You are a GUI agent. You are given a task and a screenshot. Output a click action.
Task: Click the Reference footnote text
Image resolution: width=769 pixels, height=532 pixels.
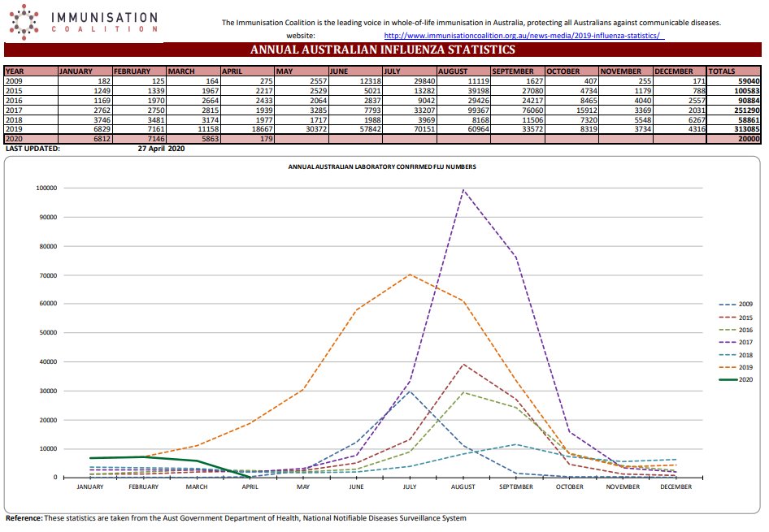tap(236, 518)
